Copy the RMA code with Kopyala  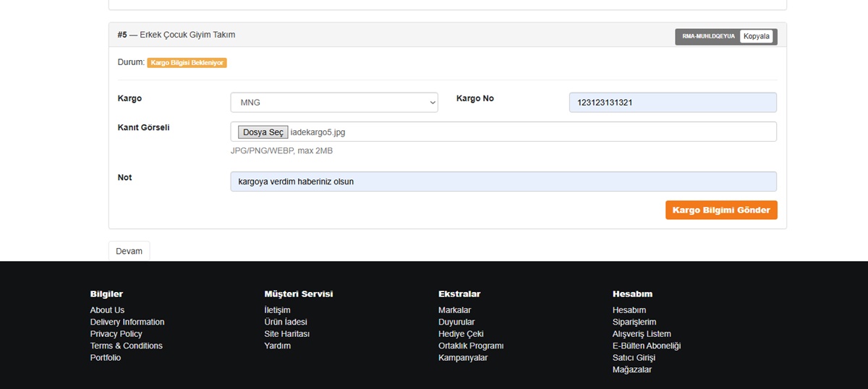756,36
